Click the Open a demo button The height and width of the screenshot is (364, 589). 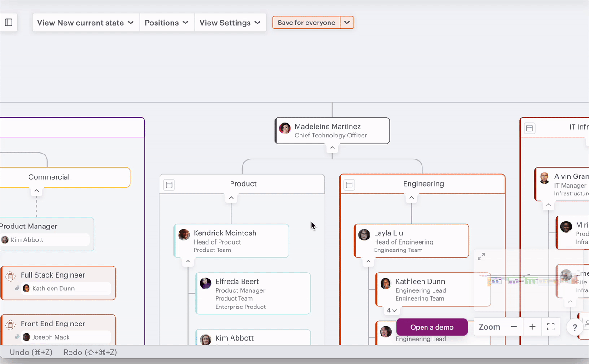432,327
